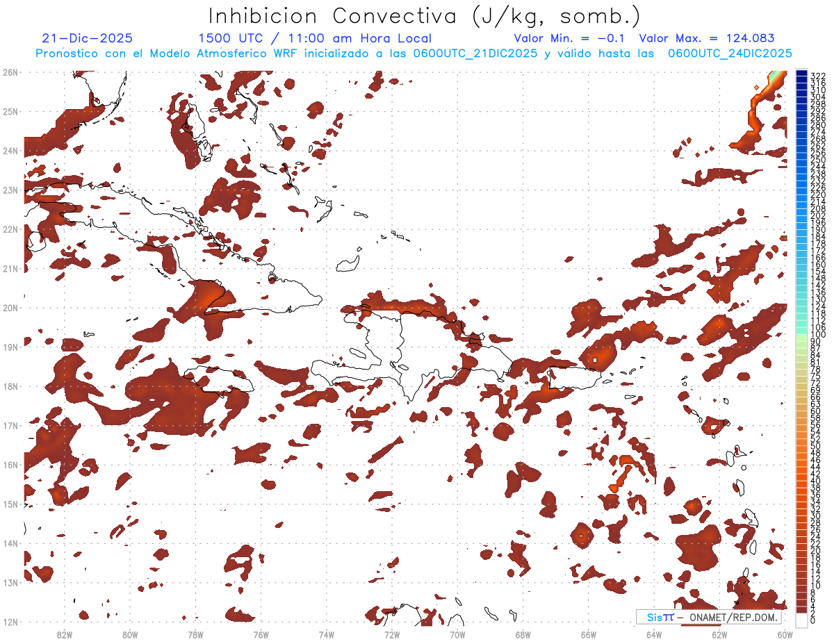The width and height of the screenshot is (834, 644).
Task: Click the 80W longitude label
Action: coord(129,634)
